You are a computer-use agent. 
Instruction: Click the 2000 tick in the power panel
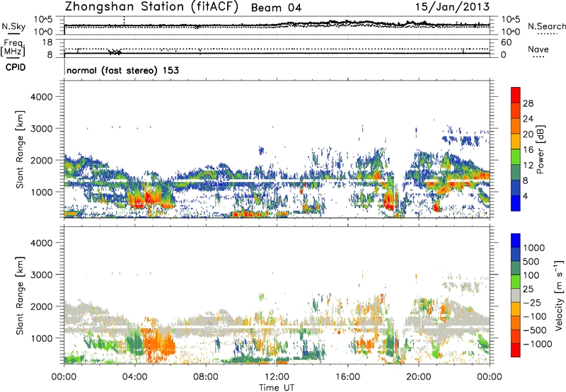point(42,160)
